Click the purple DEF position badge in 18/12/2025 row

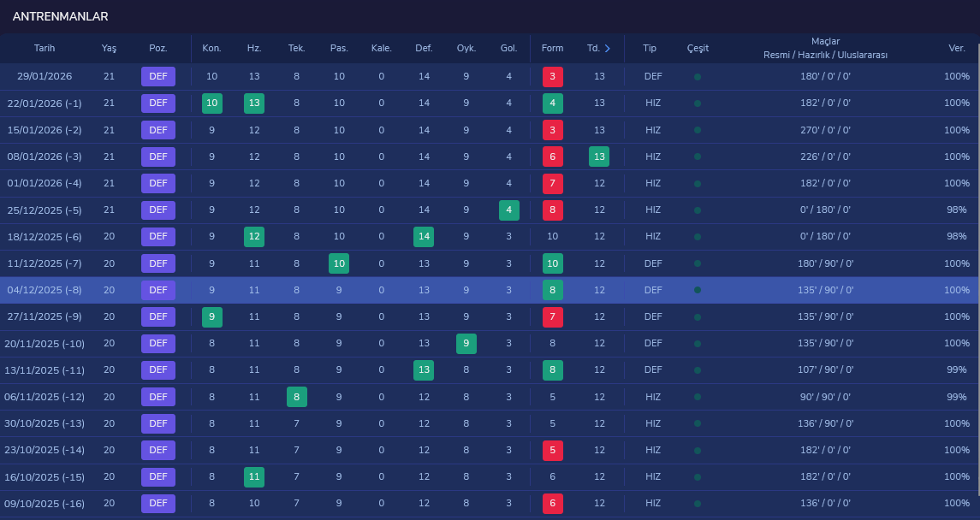pos(158,237)
